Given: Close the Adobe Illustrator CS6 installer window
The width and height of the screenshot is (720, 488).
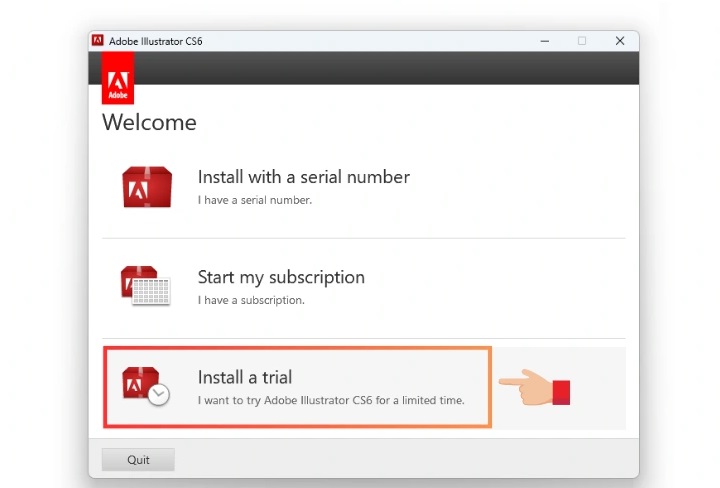Looking at the screenshot, I should click(620, 41).
